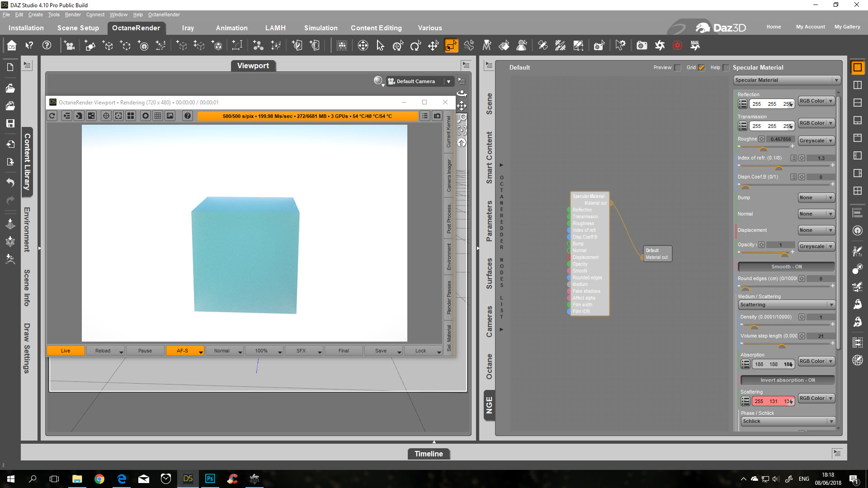Click the Roughness slider track

coord(778,146)
